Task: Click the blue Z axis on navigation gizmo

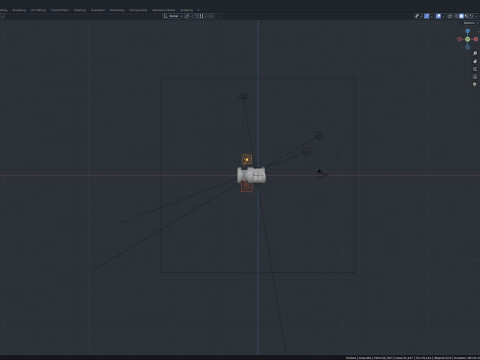Action: pos(468,31)
